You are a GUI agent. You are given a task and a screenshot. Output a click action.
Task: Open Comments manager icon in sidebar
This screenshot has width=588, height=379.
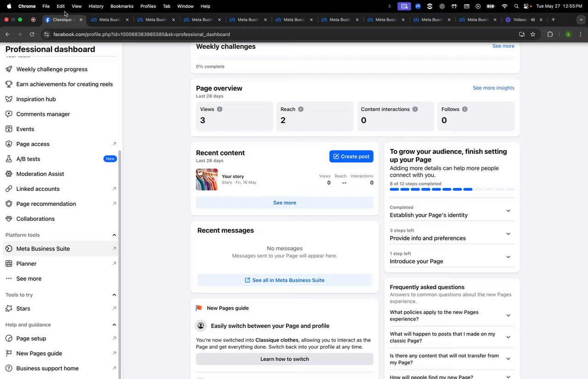9,114
